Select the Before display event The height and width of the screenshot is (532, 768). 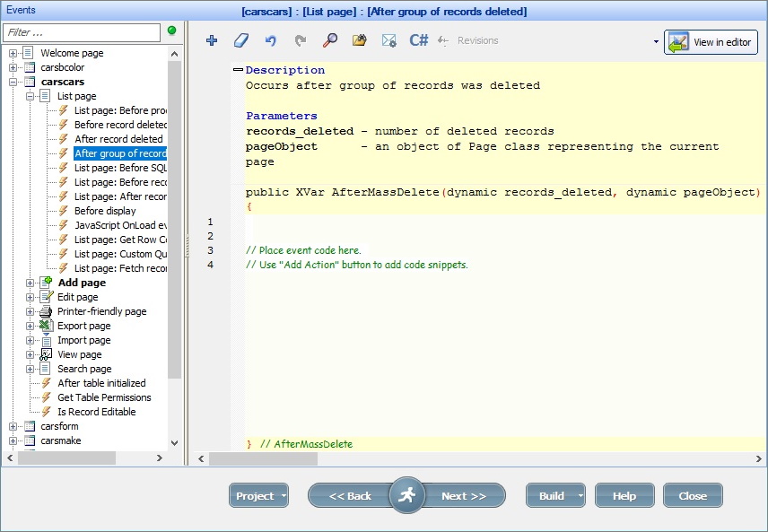[x=105, y=211]
